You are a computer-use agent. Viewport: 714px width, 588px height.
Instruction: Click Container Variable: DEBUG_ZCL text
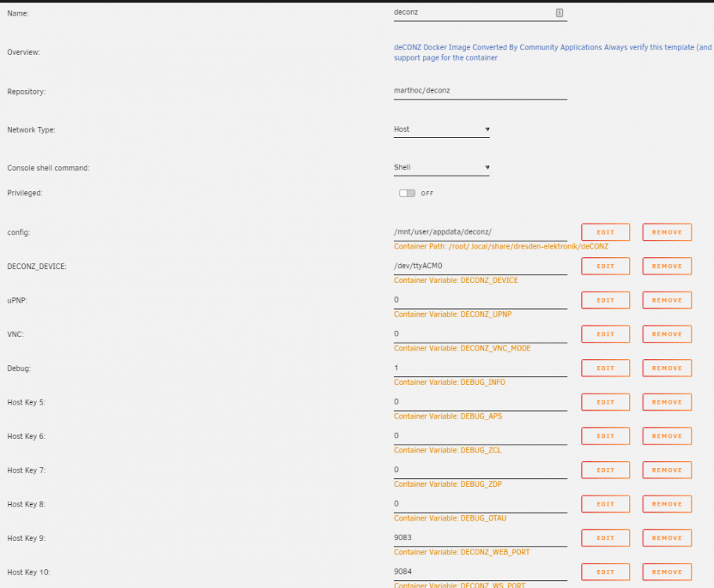pyautogui.click(x=447, y=450)
